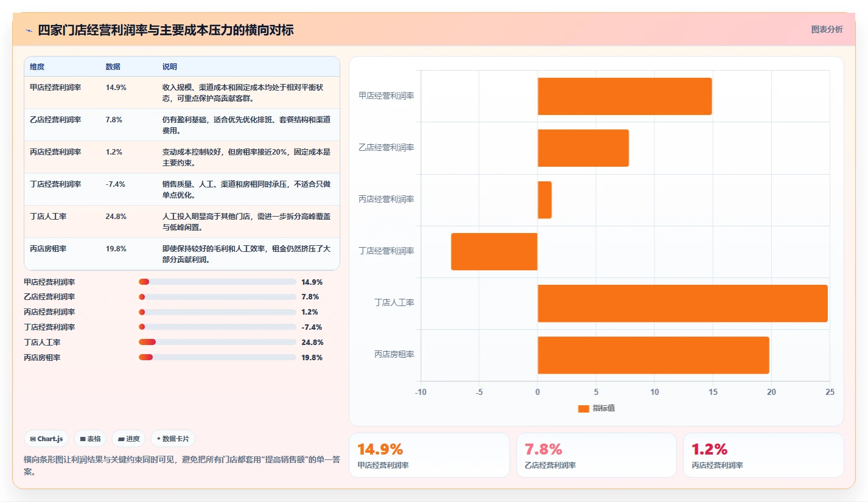Click table cell 乙店经营利润率
868x502 pixels.
tap(55, 119)
